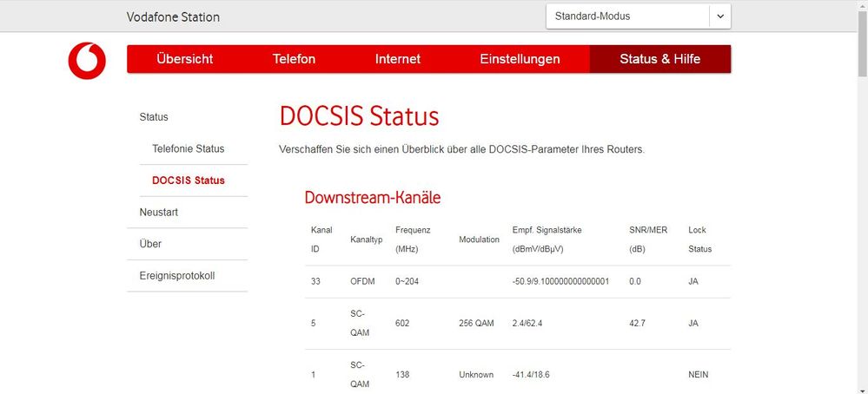The width and height of the screenshot is (868, 394).
Task: Click the Vodafone Station title
Action: pos(173,17)
